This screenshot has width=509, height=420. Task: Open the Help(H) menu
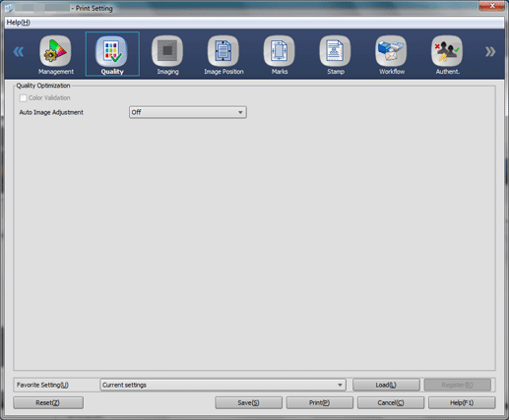coord(19,23)
